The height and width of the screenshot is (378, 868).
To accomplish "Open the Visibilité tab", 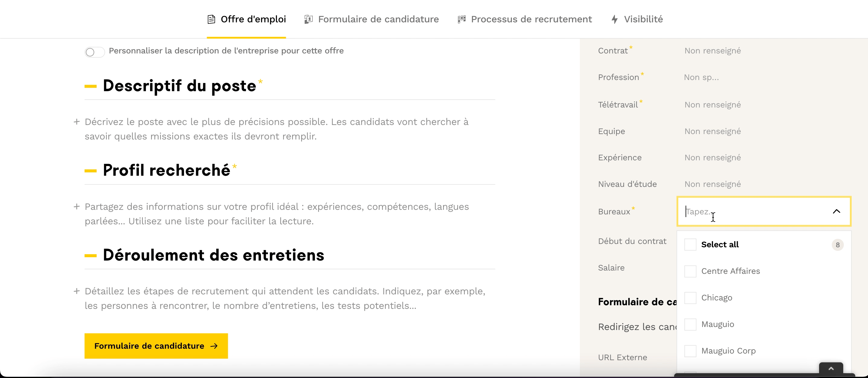I will [643, 19].
